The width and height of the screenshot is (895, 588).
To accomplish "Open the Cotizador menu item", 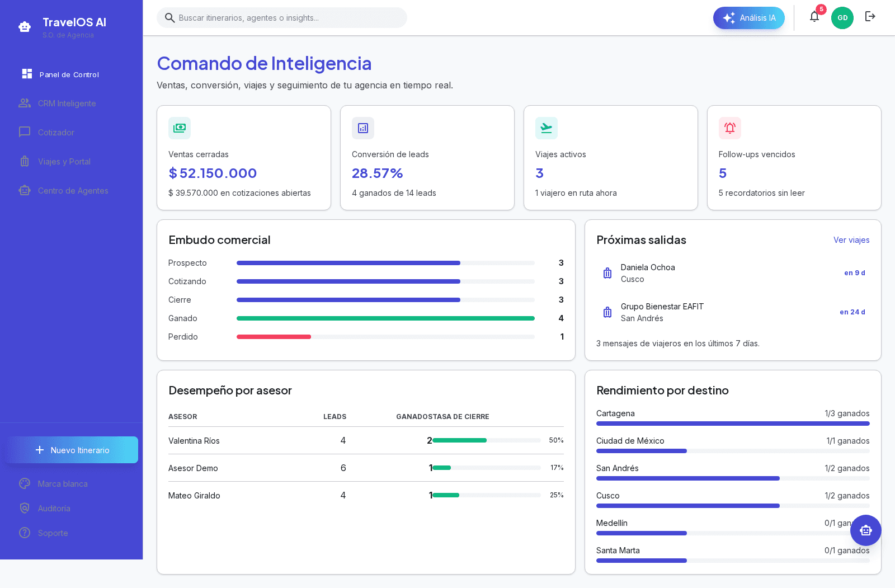I will tap(72, 132).
